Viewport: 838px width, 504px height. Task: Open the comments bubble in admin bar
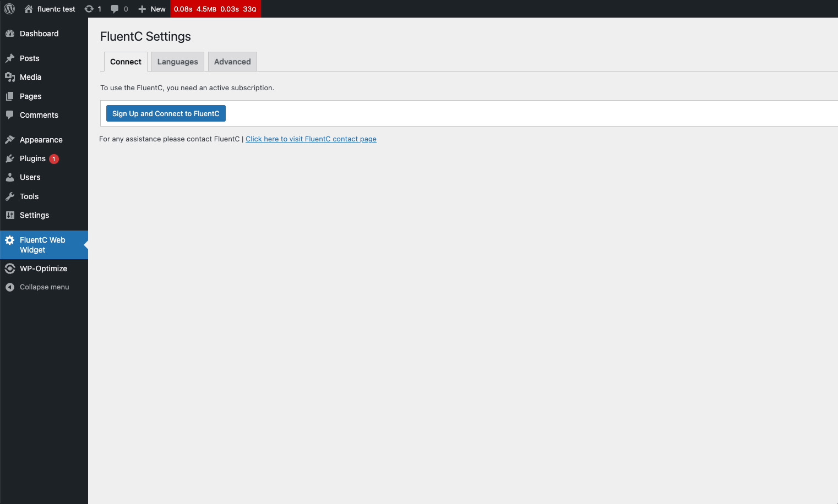click(115, 9)
